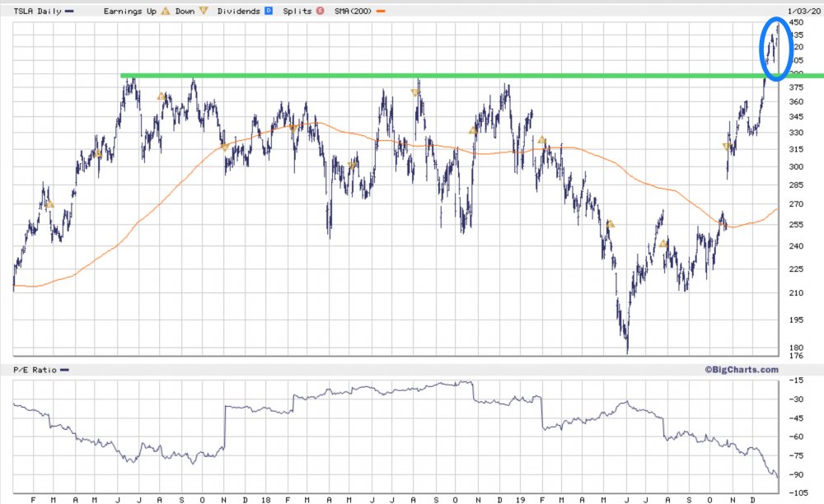Click the 300 price axis label
This screenshot has height=504, width=824.
tap(796, 166)
